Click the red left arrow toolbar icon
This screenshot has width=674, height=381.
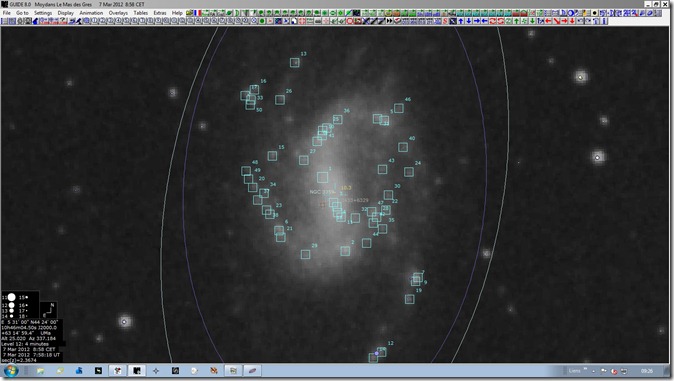(x=548, y=21)
